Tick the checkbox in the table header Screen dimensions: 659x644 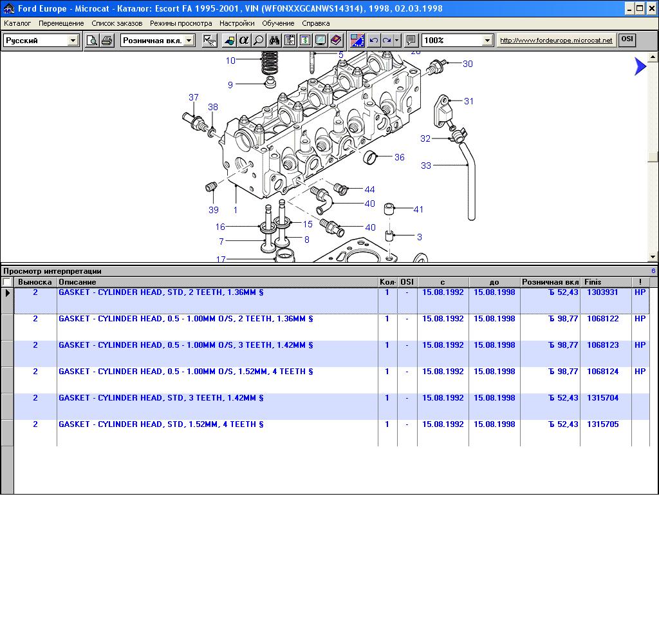click(x=7, y=282)
